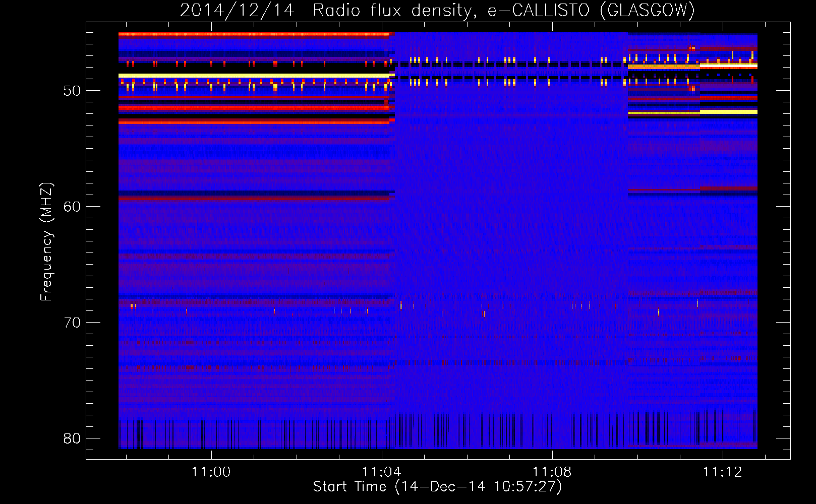Click the 11:08 time tick label
Screen dimensions: 816x504
pos(552,472)
